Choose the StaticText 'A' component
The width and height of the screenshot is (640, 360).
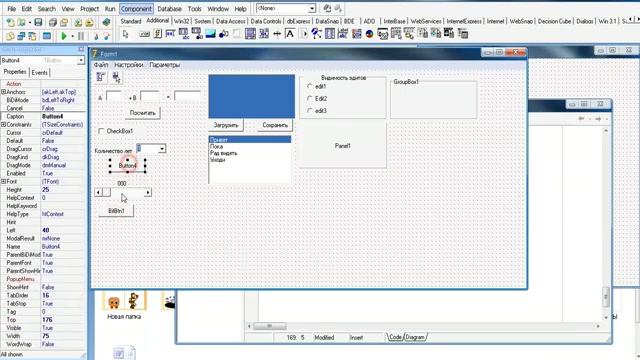click(290, 34)
